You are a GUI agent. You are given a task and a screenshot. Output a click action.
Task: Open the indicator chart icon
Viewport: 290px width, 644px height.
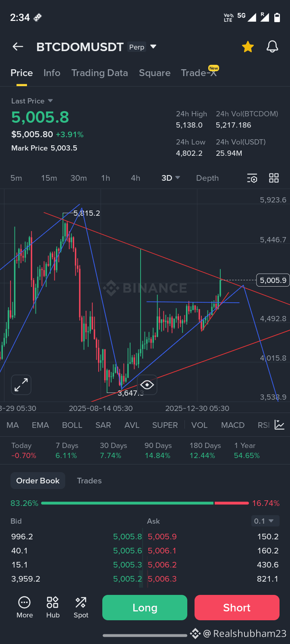pos(280,425)
